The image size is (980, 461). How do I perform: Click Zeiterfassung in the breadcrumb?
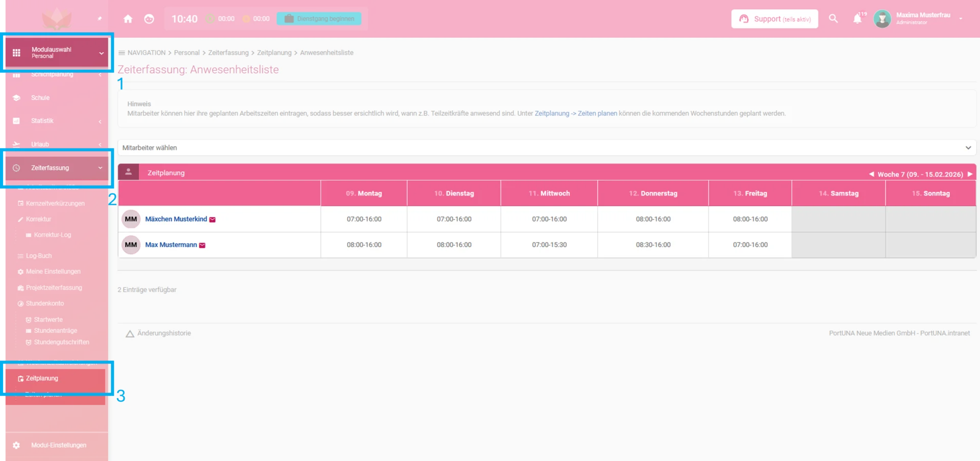pos(228,53)
